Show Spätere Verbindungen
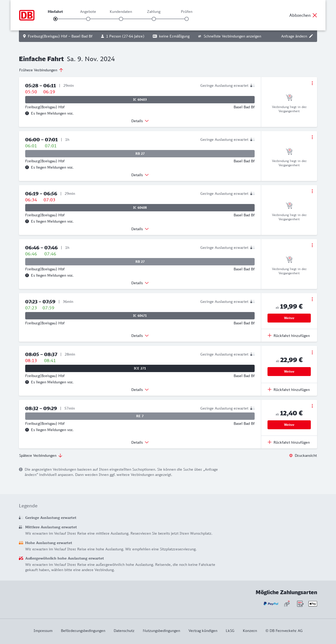 pos(41,455)
